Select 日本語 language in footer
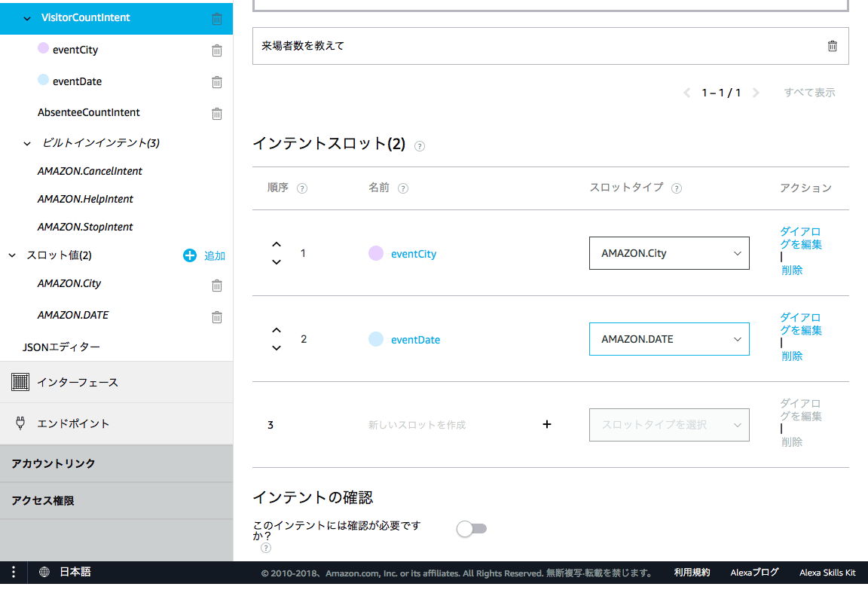The image size is (868, 605). (x=75, y=572)
